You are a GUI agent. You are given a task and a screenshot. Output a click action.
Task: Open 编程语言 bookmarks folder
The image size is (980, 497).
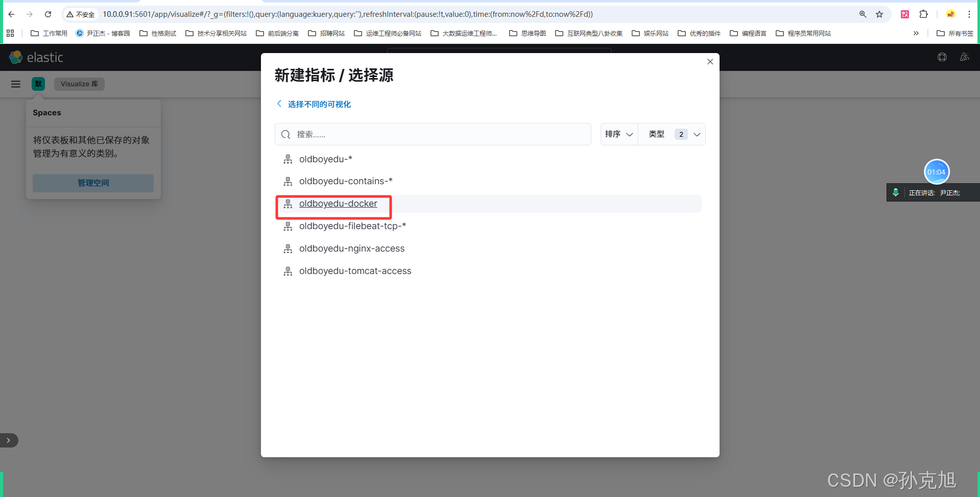[x=748, y=33]
